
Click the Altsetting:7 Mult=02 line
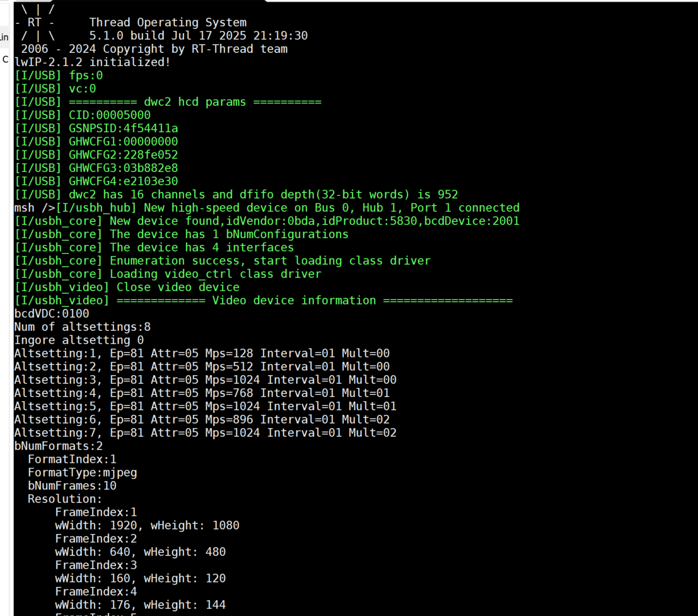tap(205, 433)
